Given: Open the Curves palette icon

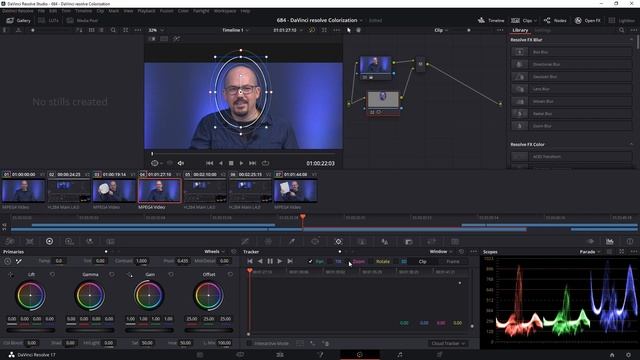Looking at the screenshot, I should [245, 242].
